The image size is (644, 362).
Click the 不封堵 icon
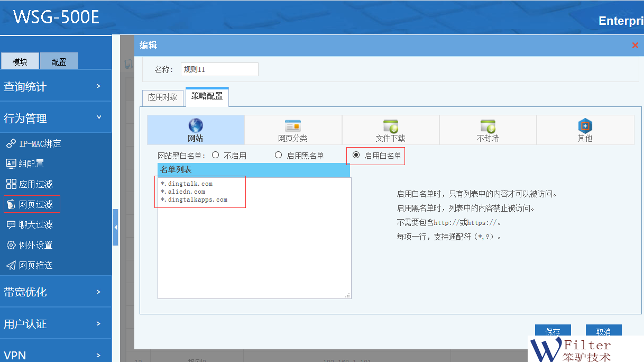click(487, 126)
